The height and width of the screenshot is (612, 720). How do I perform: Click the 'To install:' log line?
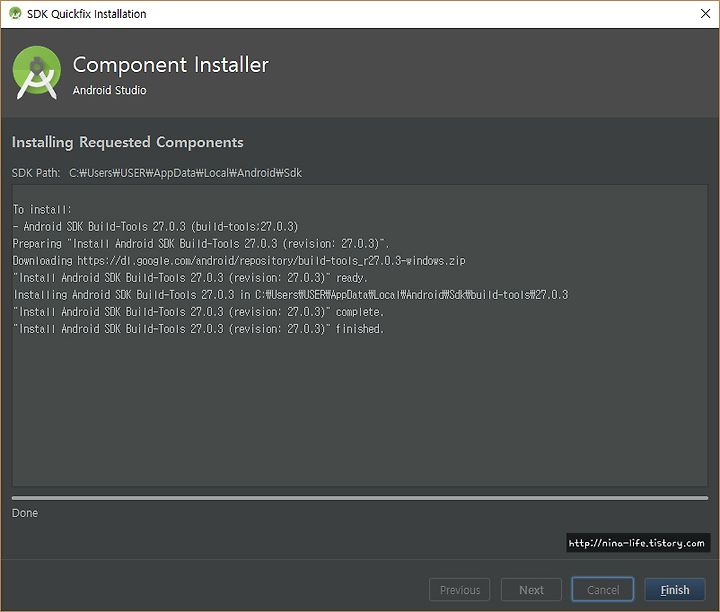[x=42, y=210]
